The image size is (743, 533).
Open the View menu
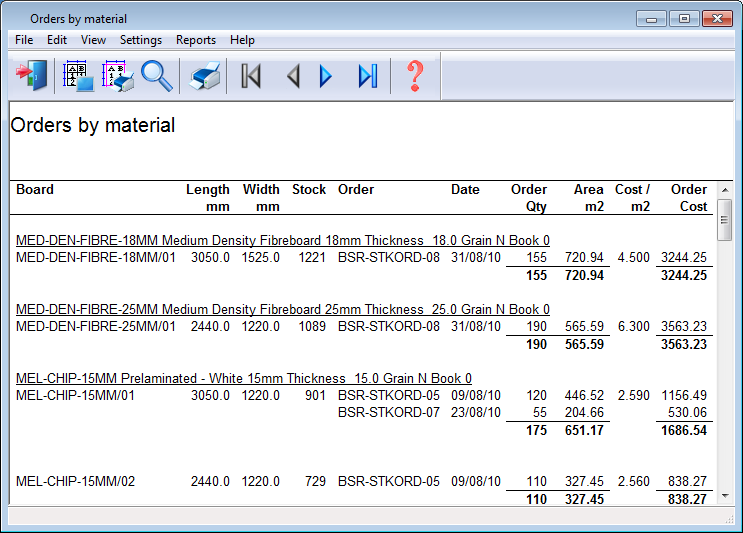point(93,40)
